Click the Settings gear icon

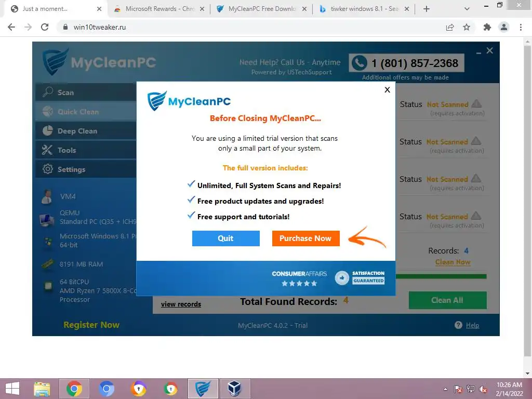(47, 169)
